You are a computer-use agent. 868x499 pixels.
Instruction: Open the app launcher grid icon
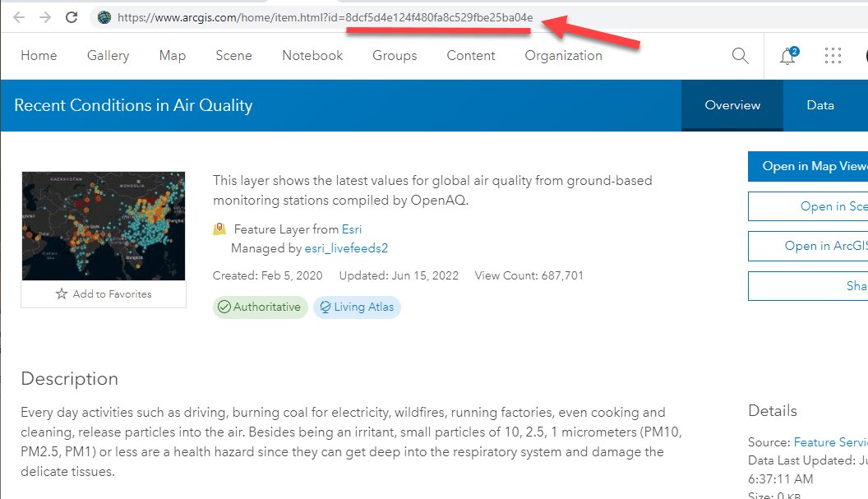tap(833, 55)
